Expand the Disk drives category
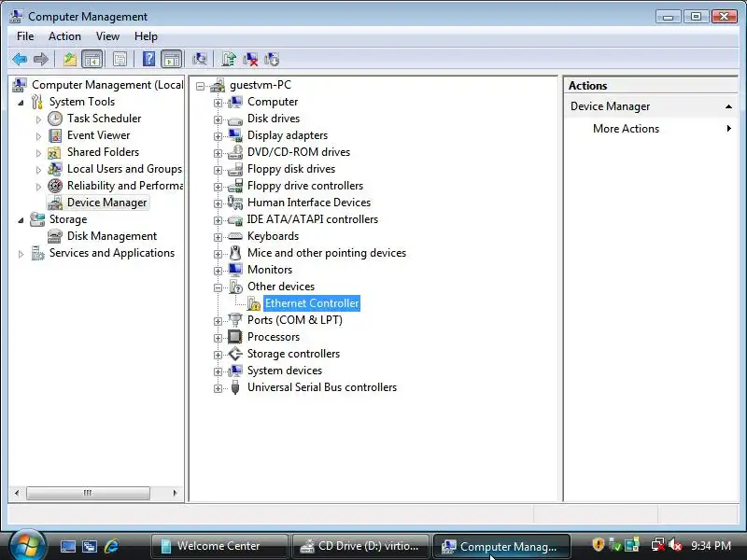This screenshot has width=747, height=560. pyautogui.click(x=218, y=119)
